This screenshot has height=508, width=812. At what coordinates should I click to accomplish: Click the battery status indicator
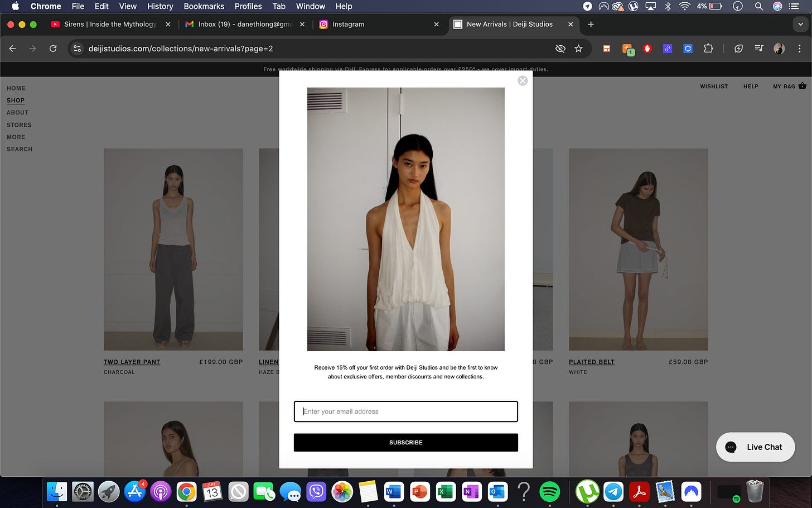(x=709, y=6)
